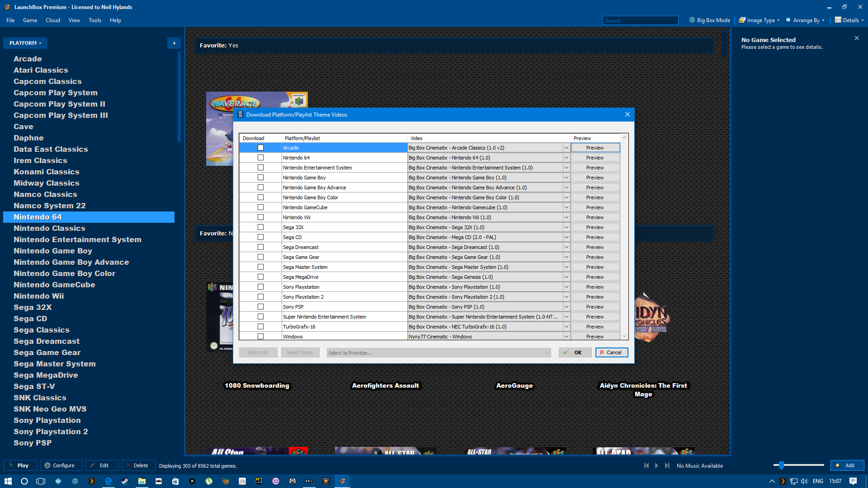The width and height of the screenshot is (868, 488).
Task: Check the Sega Dreamcast download box
Action: click(x=260, y=247)
